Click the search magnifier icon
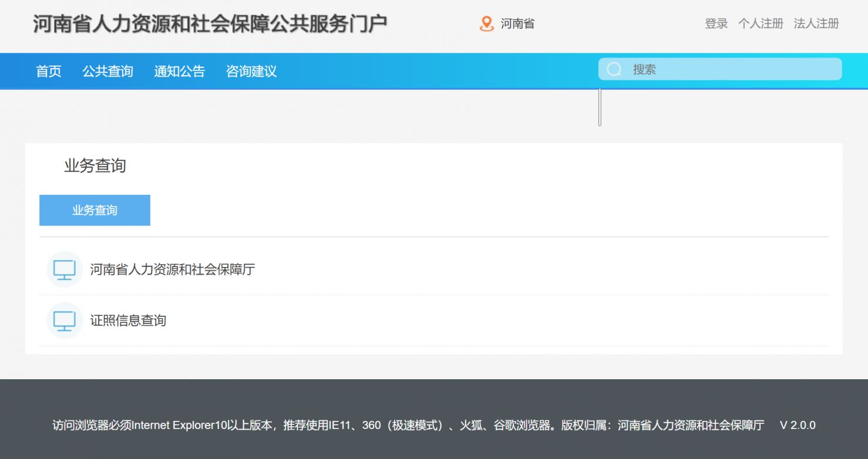The image size is (868, 459). tap(614, 69)
